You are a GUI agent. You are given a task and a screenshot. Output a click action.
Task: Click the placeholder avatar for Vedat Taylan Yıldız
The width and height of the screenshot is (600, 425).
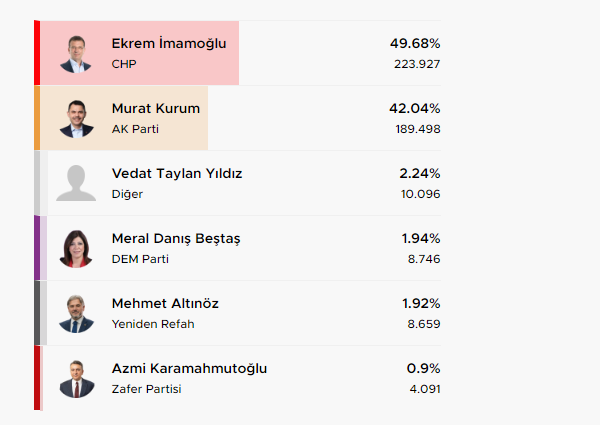(76, 183)
